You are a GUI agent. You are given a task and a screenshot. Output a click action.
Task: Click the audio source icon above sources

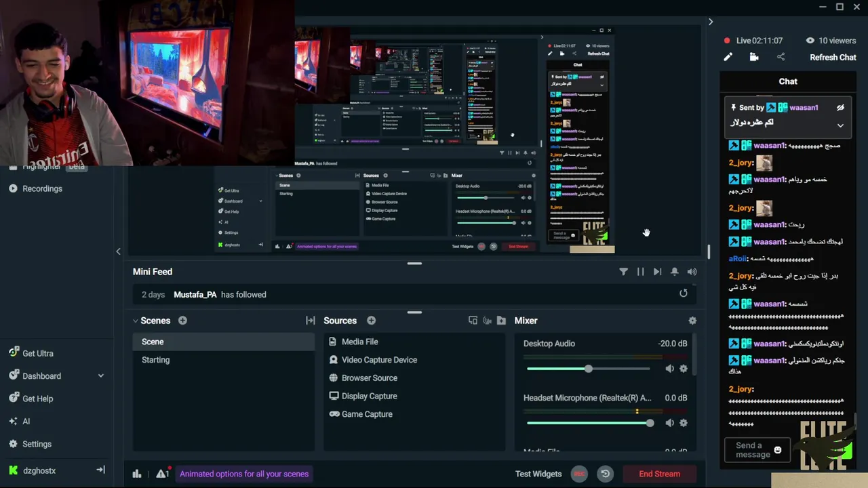[487, 321]
